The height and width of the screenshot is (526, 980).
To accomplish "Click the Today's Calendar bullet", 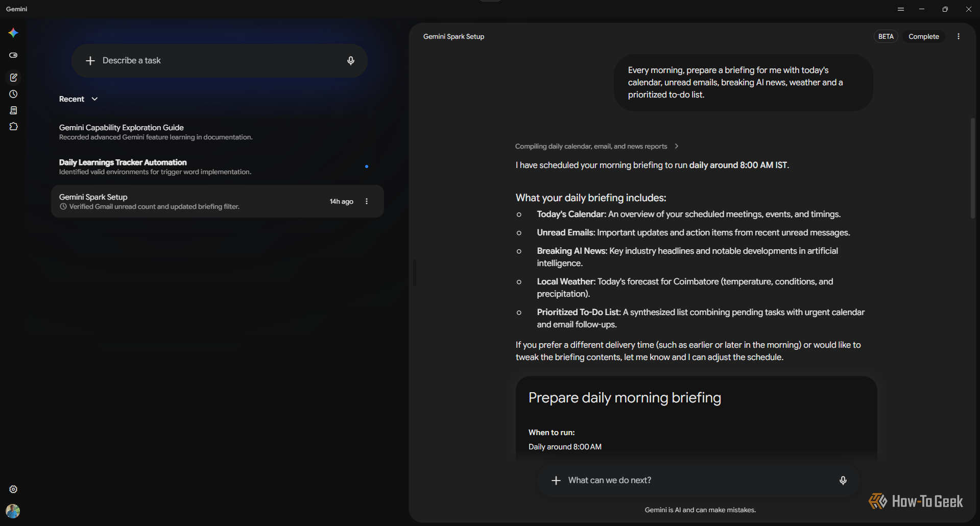I will tap(688, 214).
